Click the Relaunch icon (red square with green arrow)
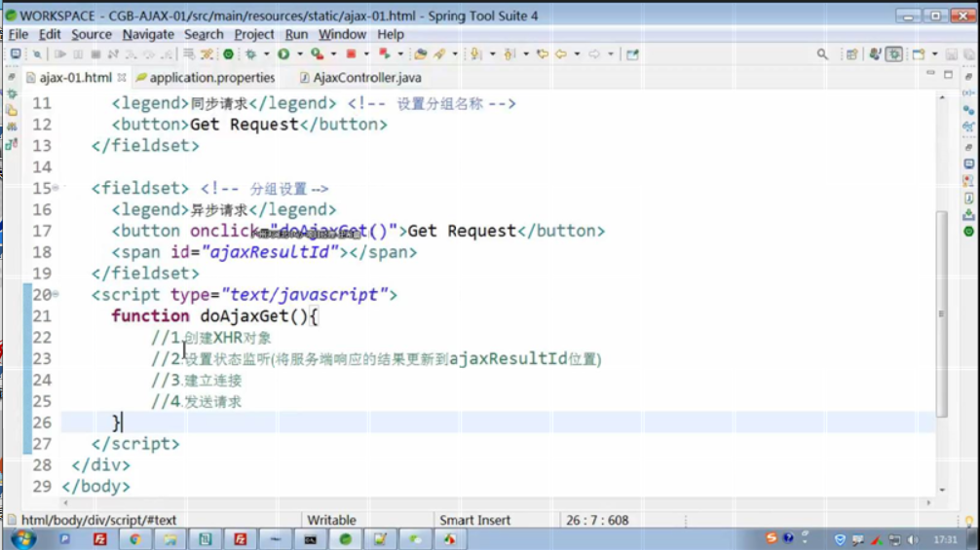 385,55
